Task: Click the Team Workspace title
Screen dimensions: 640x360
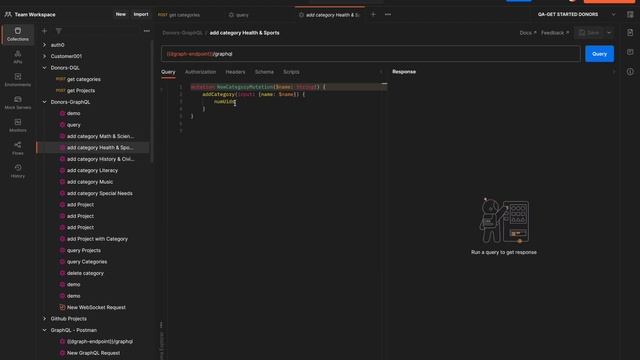Action: tap(35, 14)
